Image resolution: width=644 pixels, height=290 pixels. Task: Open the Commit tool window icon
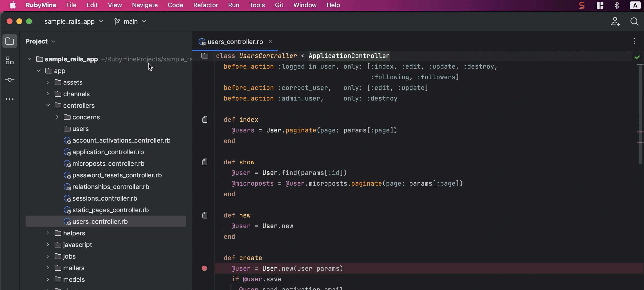(x=9, y=80)
